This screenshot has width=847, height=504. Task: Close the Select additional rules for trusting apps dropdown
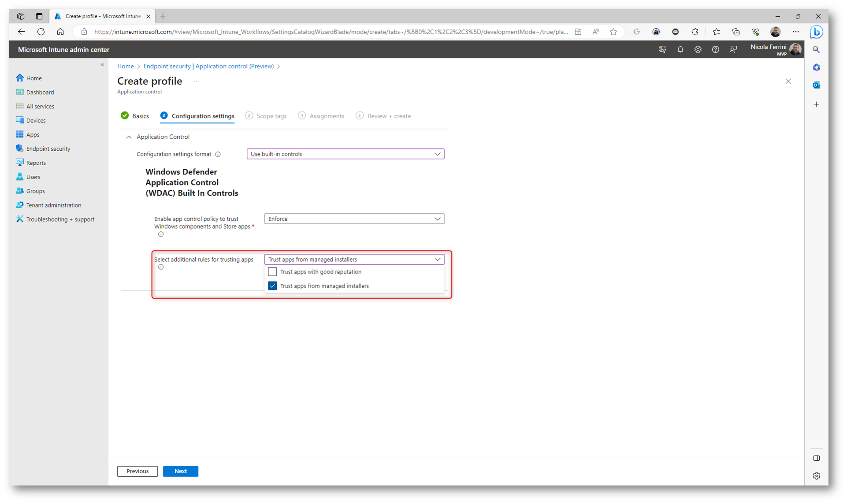[x=354, y=259]
